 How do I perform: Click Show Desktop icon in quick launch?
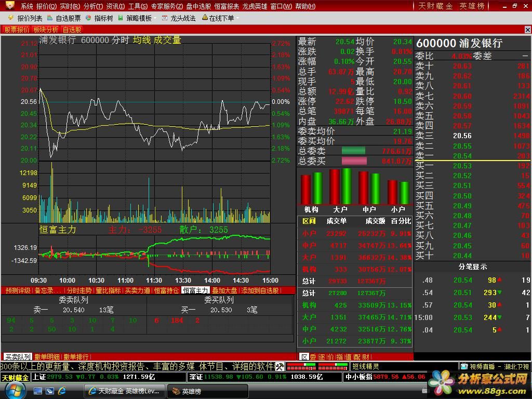point(37,391)
